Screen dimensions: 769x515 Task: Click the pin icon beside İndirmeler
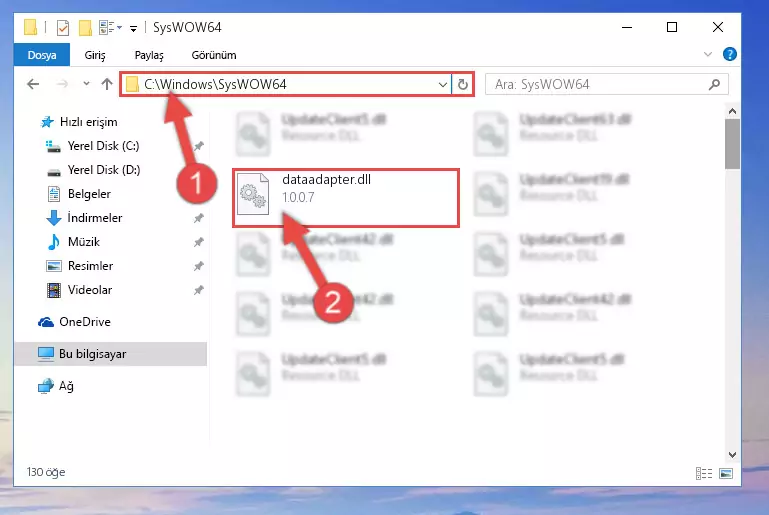199,218
